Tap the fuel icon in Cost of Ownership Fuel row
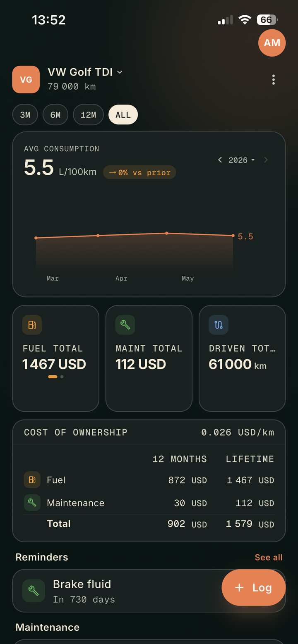This screenshot has height=644, width=298. [x=32, y=480]
